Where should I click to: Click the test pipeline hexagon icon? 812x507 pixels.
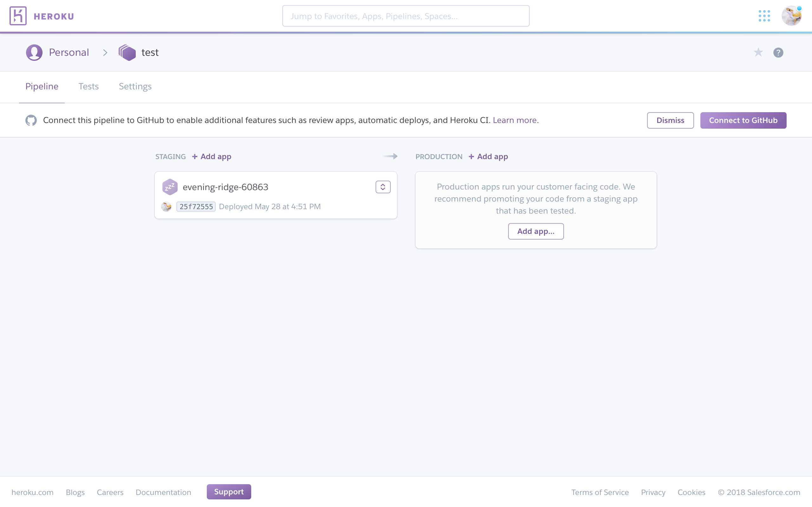[x=127, y=53]
